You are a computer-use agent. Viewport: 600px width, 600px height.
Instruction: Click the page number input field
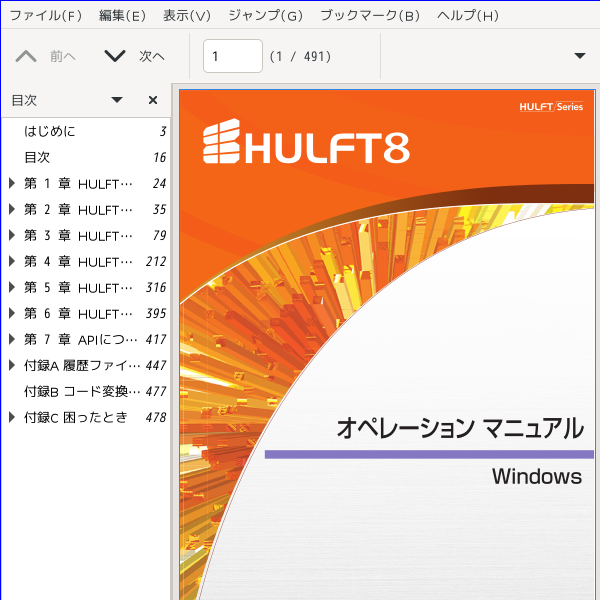tap(233, 56)
